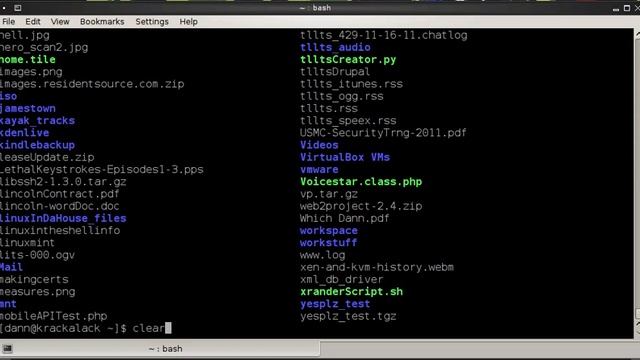Click lincoln-wordDoc.doc file name
The height and width of the screenshot is (360, 640).
click(x=60, y=206)
